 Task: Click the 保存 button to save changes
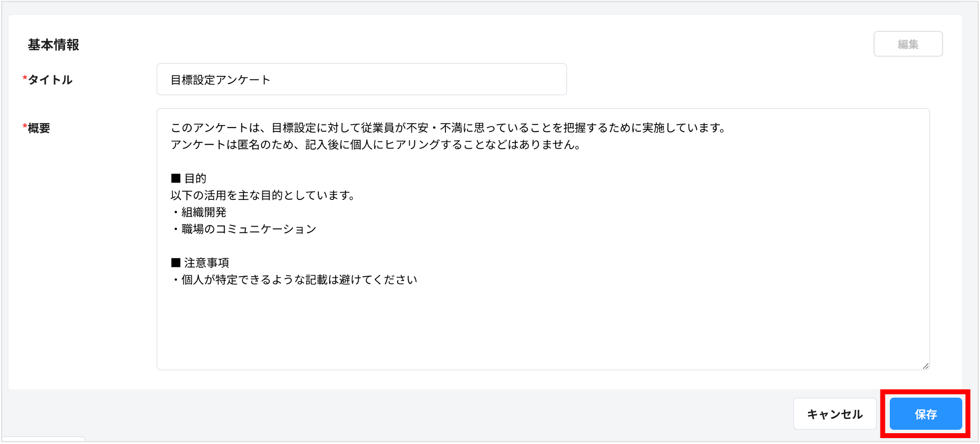tap(925, 414)
